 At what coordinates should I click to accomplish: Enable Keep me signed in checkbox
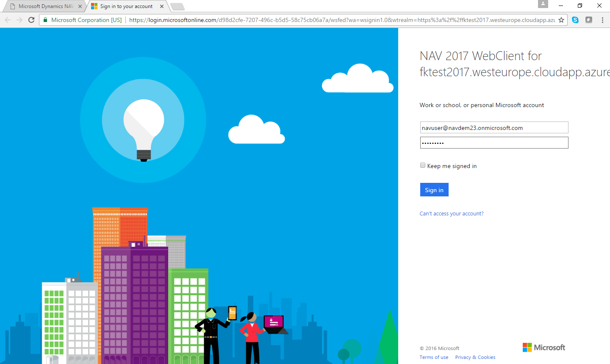click(423, 165)
